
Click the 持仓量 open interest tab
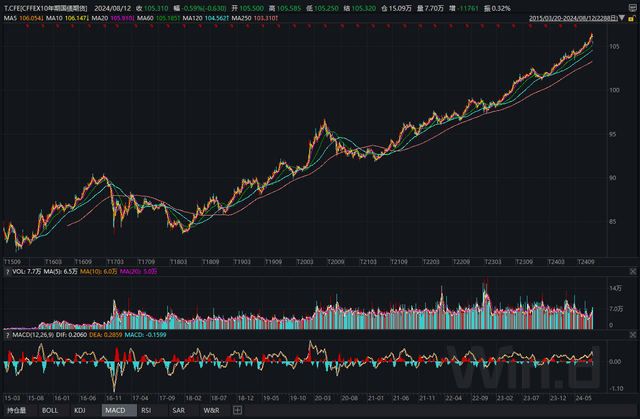(16, 410)
